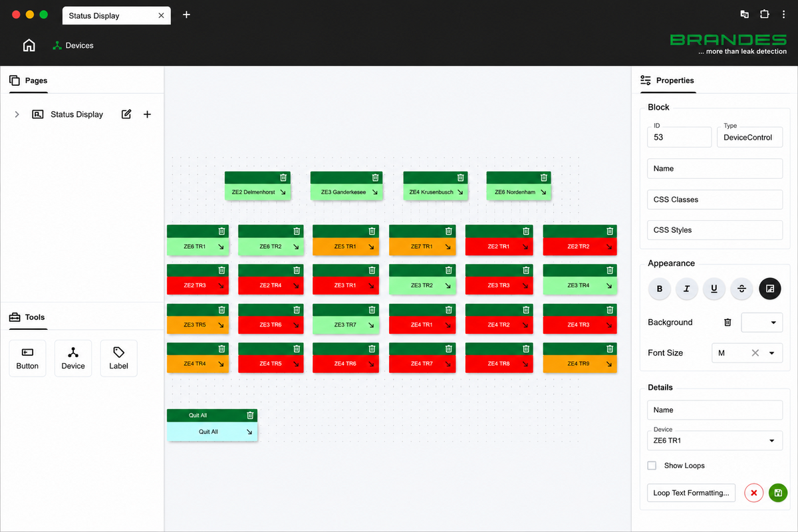Open the Font Size dropdown
The height and width of the screenshot is (532, 798).
pos(747,353)
